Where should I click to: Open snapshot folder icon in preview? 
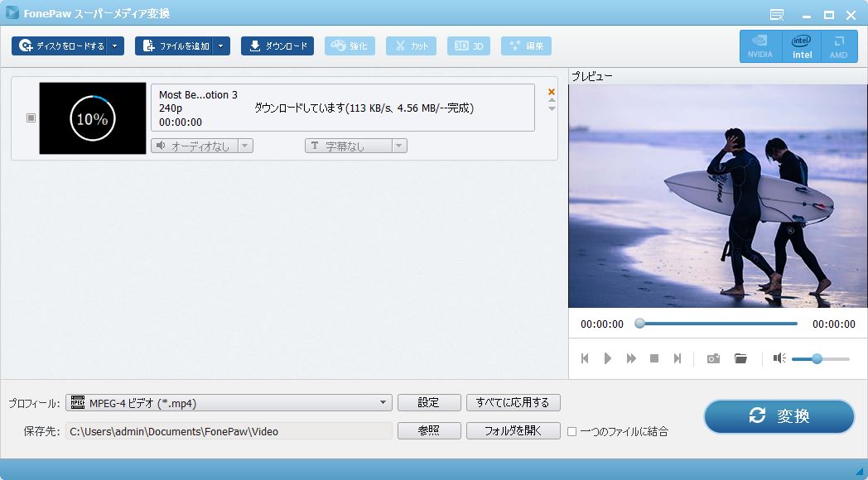point(740,358)
